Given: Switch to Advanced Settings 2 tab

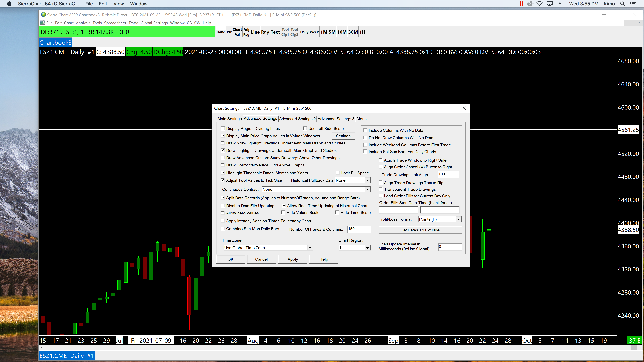Looking at the screenshot, I should coord(297,119).
